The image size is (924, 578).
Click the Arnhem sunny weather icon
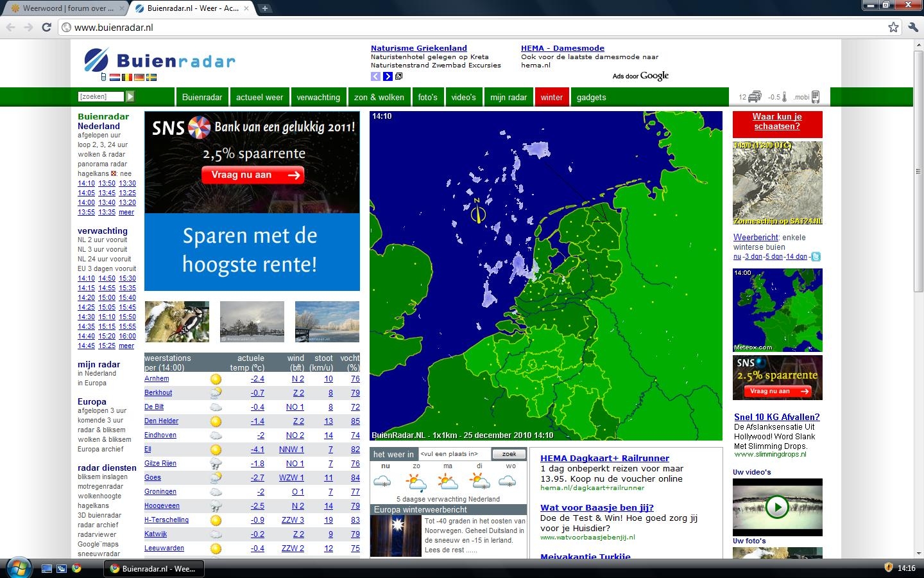coord(216,379)
